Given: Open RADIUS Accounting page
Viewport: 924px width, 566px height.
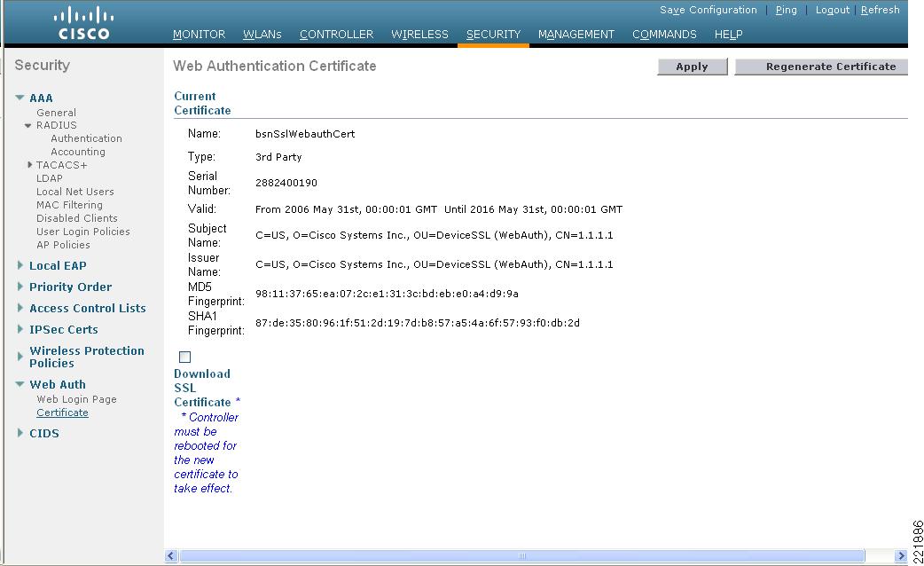Looking at the screenshot, I should tap(78, 152).
